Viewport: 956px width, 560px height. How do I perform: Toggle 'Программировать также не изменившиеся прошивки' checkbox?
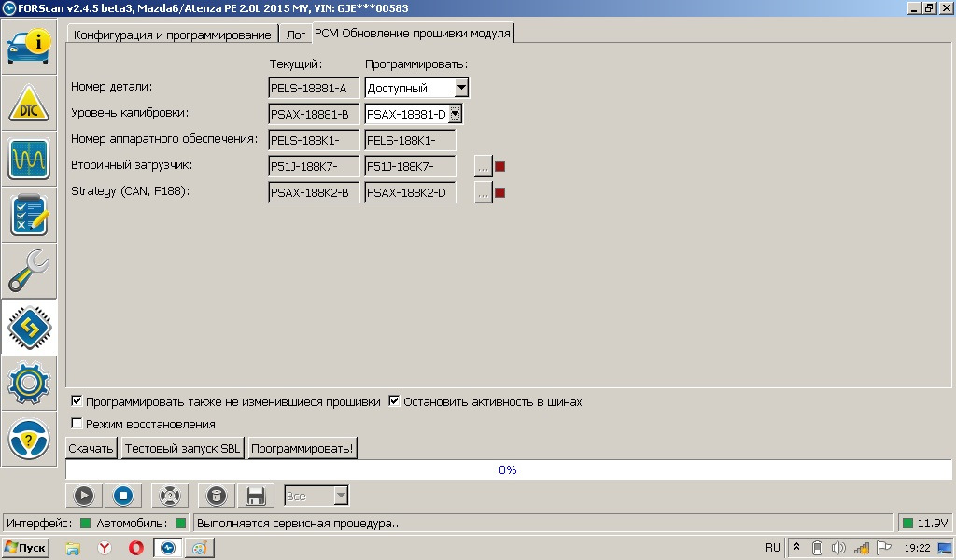tap(77, 401)
